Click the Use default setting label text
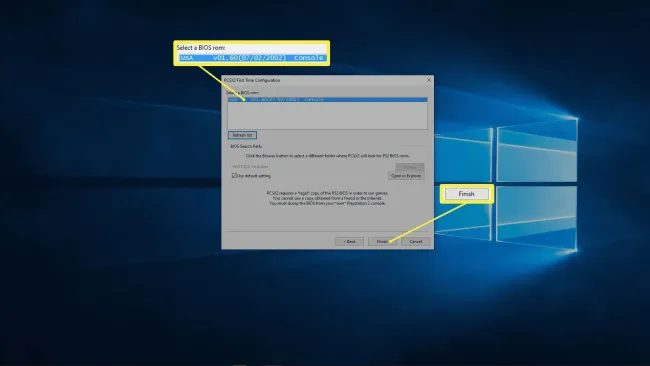Screen dimensions: 650x366 click(x=254, y=176)
